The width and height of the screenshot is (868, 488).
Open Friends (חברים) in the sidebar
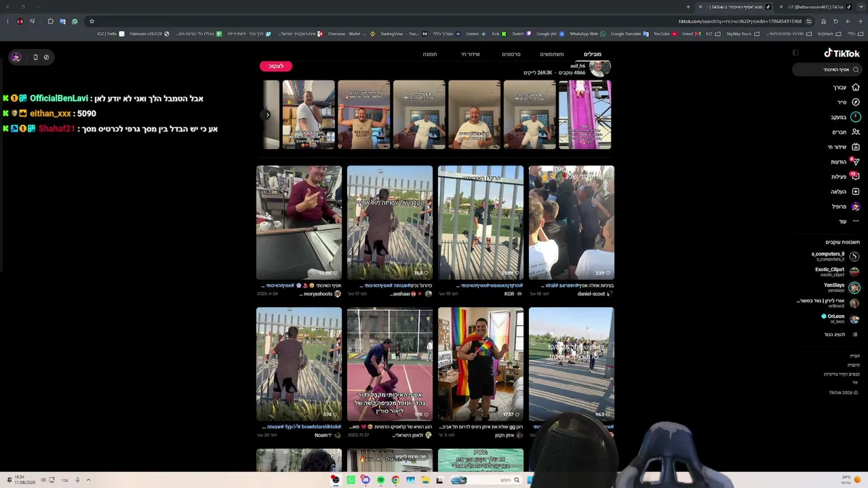click(846, 132)
